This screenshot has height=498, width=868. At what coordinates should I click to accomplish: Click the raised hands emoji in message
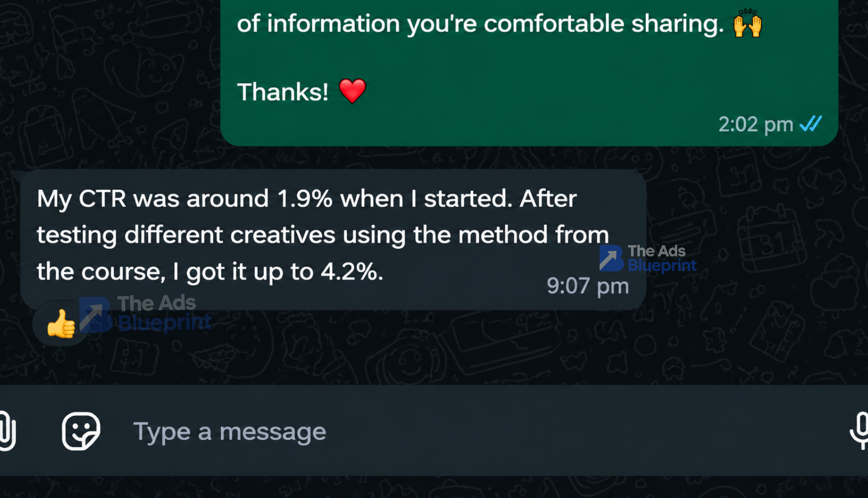[x=747, y=23]
